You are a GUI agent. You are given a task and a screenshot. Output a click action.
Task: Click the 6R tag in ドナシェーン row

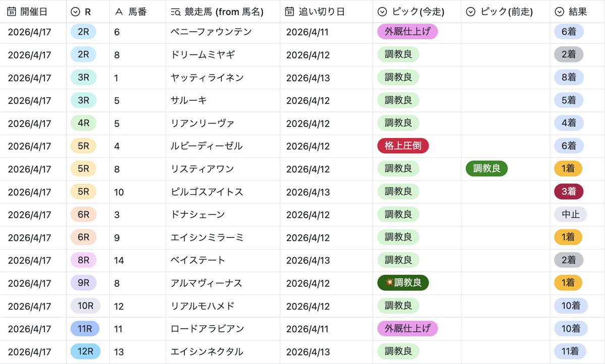(x=84, y=215)
